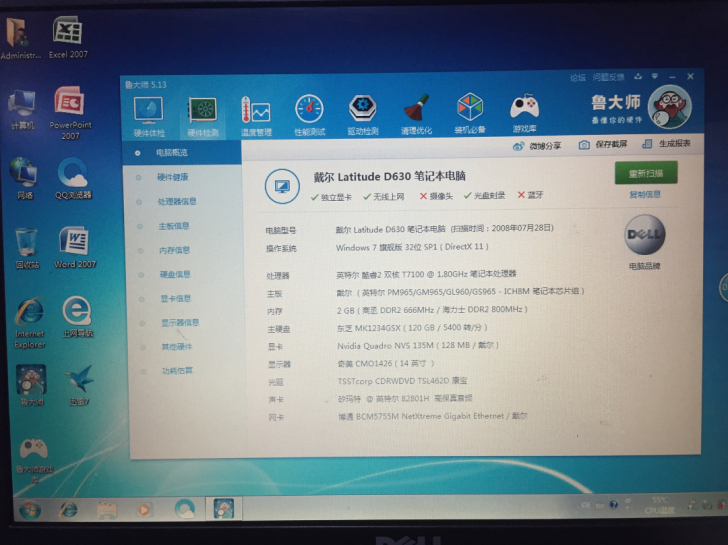Open 游戏库 gamepad icon

tap(524, 113)
